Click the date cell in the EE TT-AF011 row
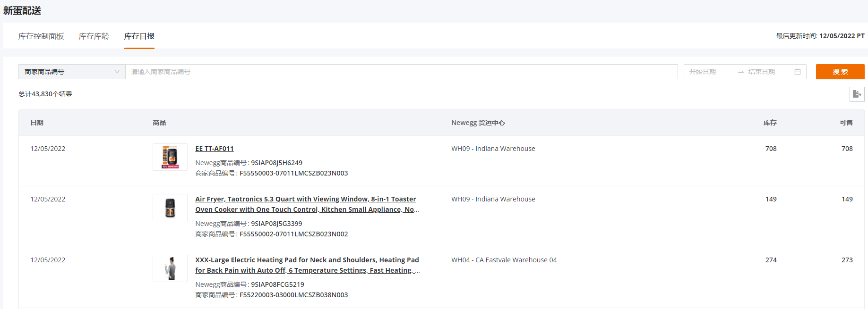The image size is (868, 309). [x=48, y=149]
